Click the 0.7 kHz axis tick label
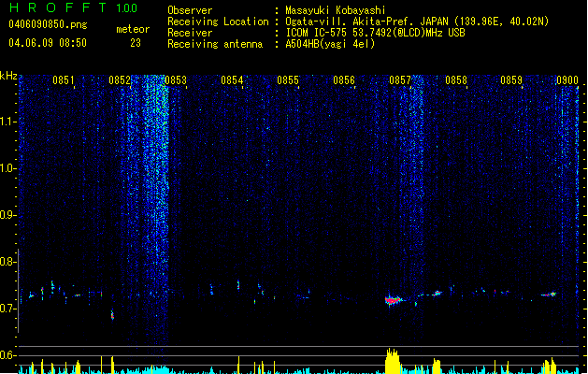Viewport: 588px width, 374px height. [8, 309]
